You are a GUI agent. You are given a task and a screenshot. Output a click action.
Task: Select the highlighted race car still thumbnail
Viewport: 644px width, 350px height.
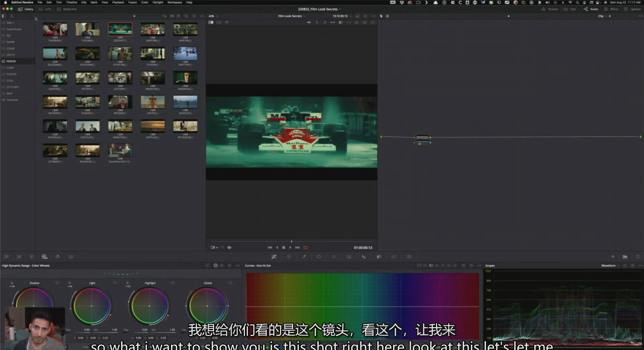pos(120,29)
